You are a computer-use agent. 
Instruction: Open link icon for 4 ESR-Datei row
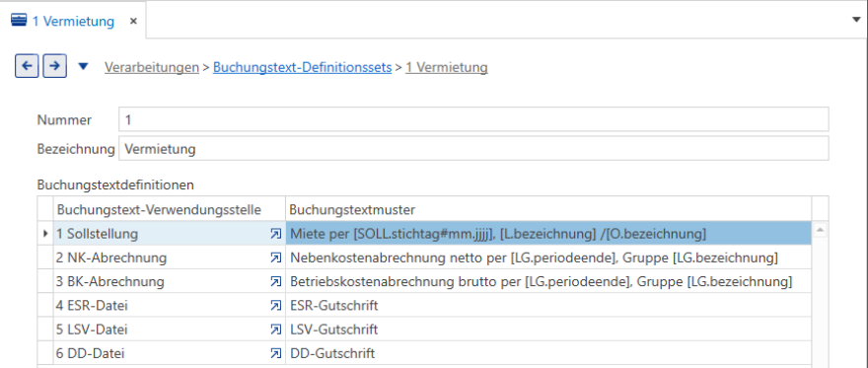(274, 306)
